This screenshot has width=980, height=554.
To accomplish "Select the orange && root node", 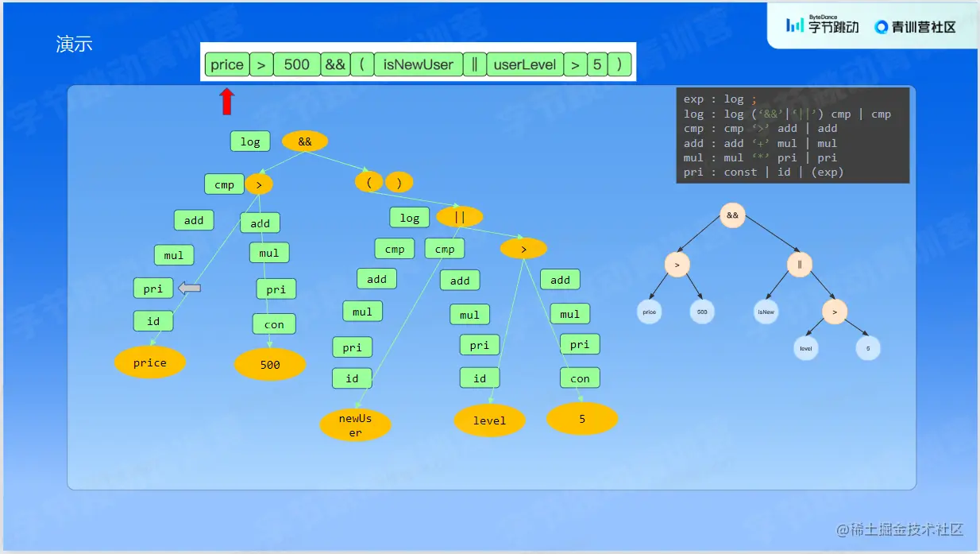I will 306,141.
